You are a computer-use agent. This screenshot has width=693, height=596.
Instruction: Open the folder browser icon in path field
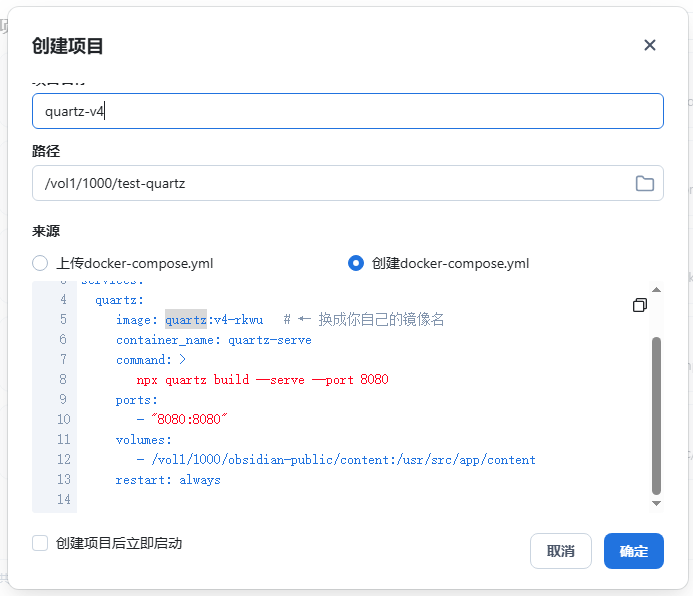coord(644,183)
